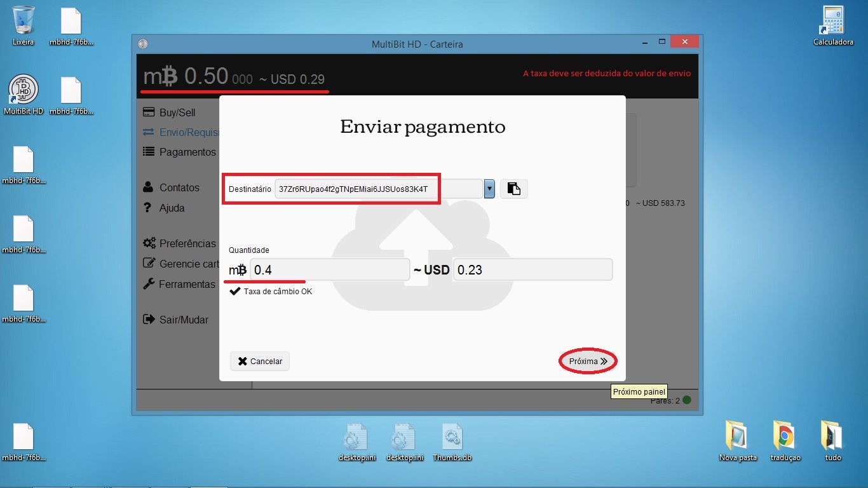The image size is (868, 488).
Task: Click the mBTC Quantidade amount field
Action: 329,270
